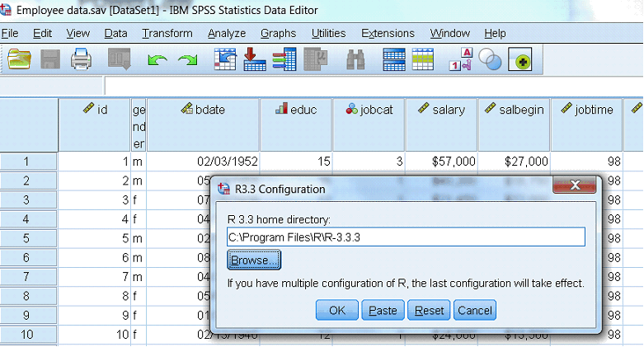
Task: Select row header 10
Action: click(x=28, y=335)
